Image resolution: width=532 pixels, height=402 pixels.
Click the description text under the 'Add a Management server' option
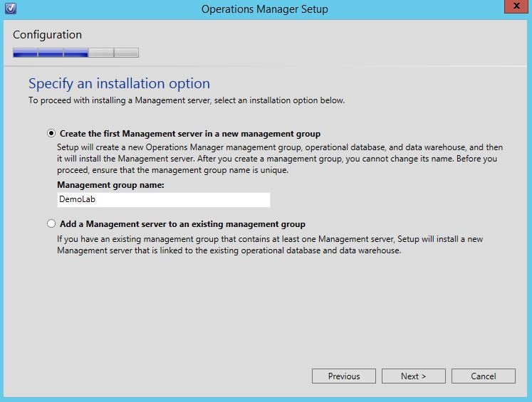[269, 245]
